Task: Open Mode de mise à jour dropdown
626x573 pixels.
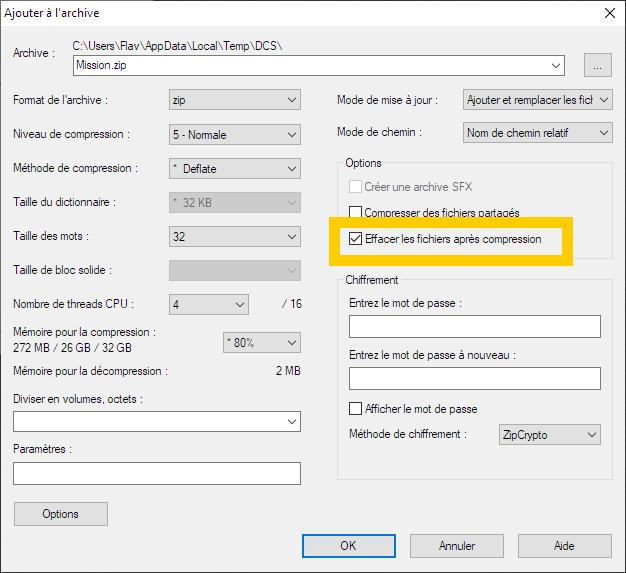Action: click(537, 100)
